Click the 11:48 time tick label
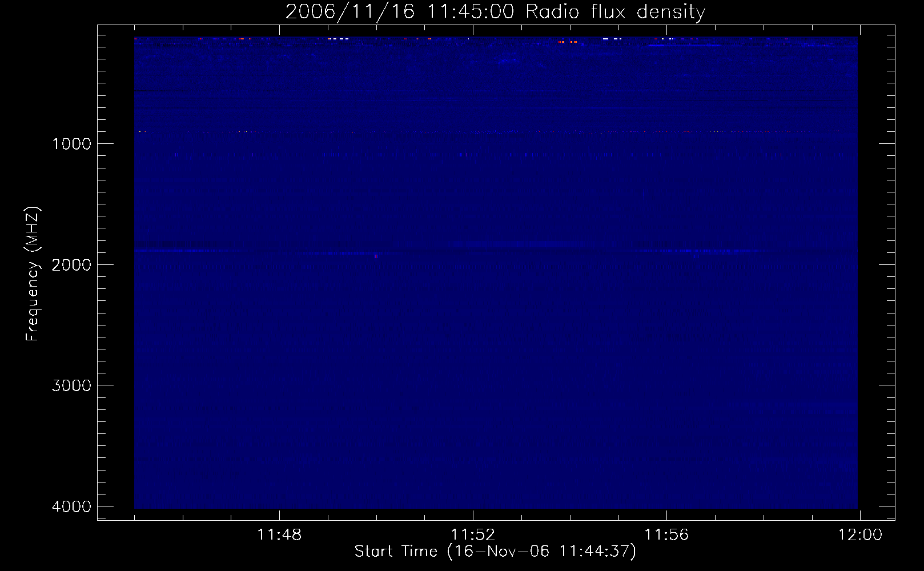 (x=279, y=535)
